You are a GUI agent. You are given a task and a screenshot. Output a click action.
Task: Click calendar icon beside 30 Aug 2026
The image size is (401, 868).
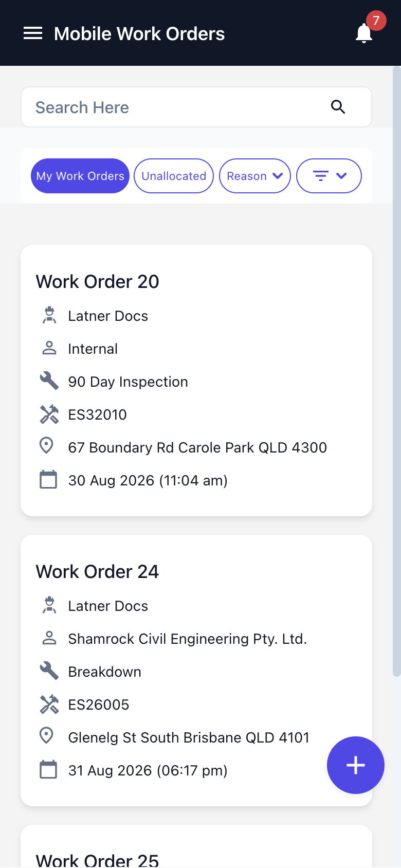[x=48, y=479]
